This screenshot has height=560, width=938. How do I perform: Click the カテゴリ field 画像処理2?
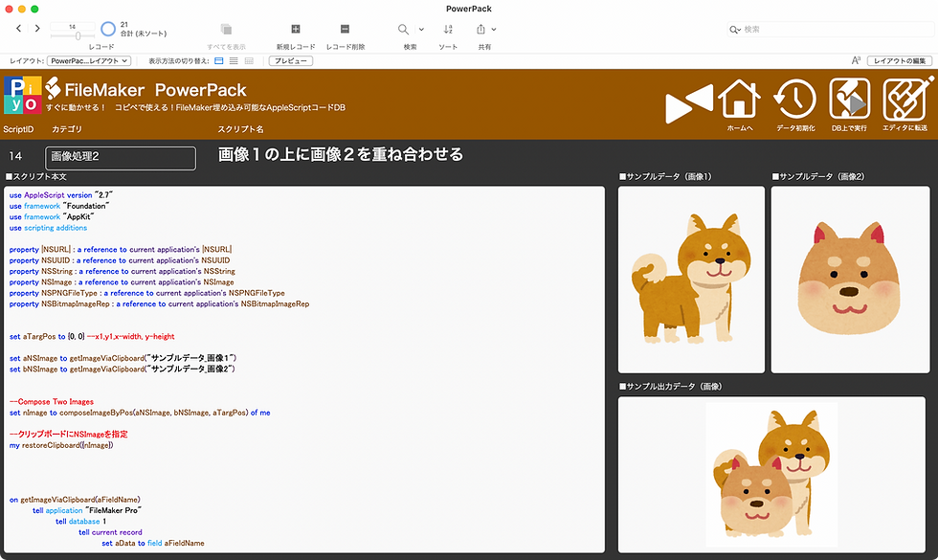(121, 158)
